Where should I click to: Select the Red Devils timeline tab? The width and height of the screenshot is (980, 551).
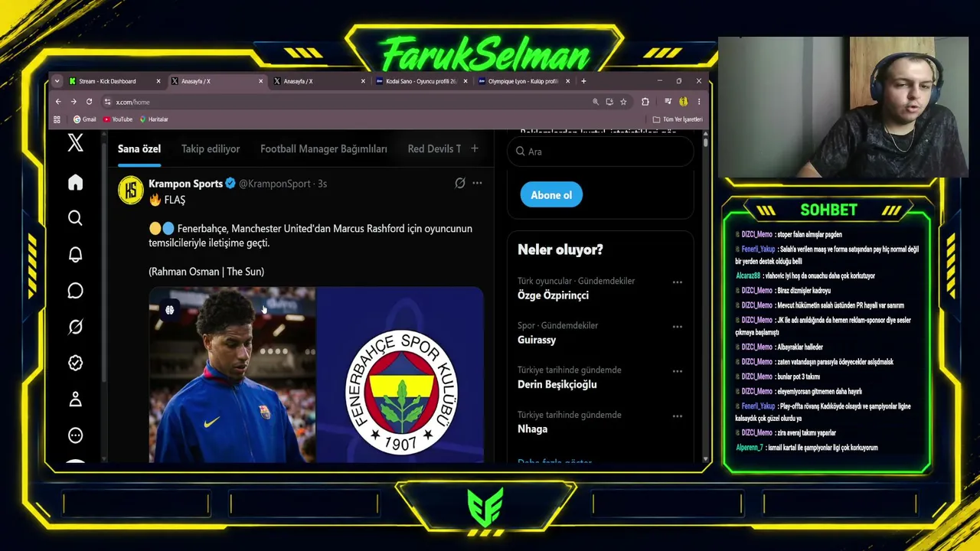click(434, 149)
